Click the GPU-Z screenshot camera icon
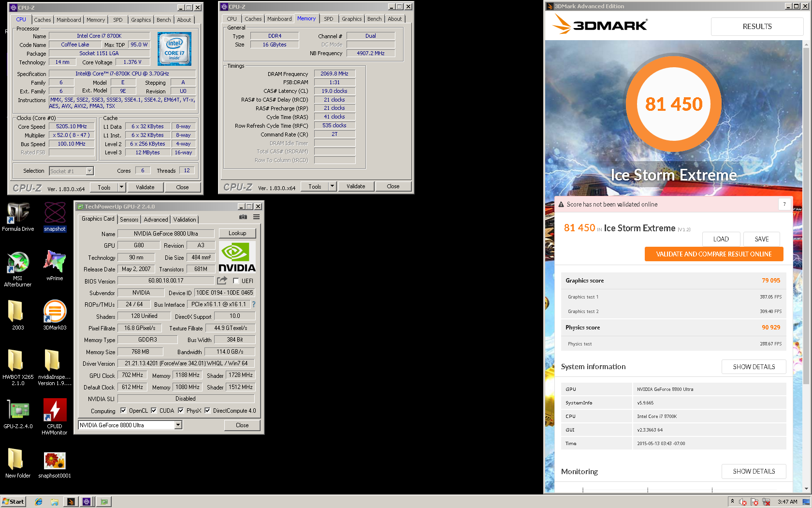Image resolution: width=812 pixels, height=508 pixels. [243, 217]
